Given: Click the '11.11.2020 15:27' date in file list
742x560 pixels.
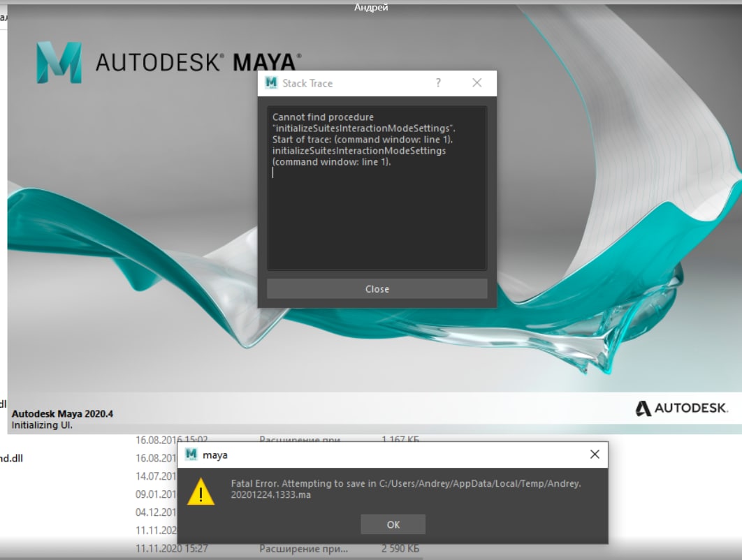Looking at the screenshot, I should 172,549.
